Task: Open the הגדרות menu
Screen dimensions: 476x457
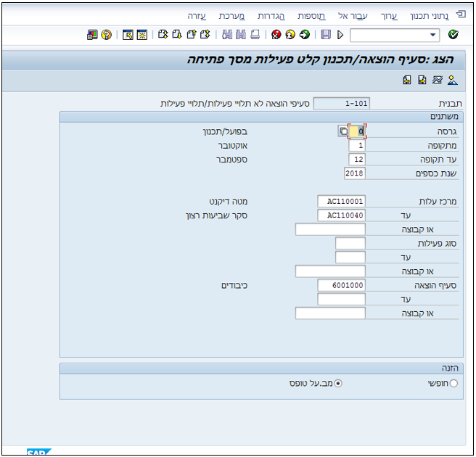Action: [271, 15]
